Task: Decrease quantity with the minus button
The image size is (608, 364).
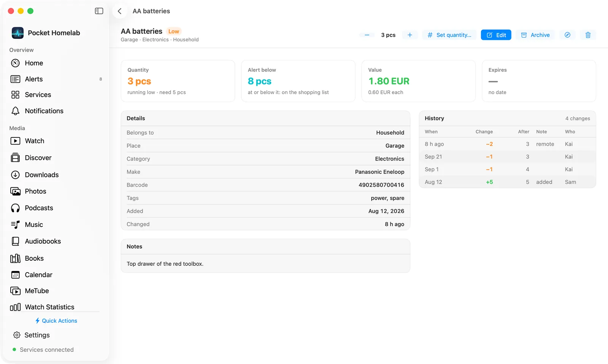Action: (367, 35)
